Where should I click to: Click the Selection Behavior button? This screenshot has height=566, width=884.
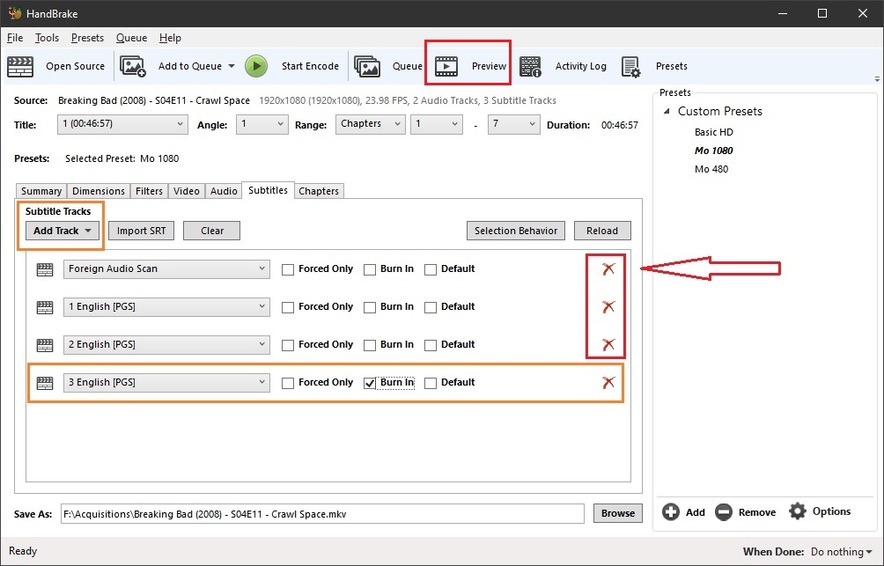tap(516, 231)
